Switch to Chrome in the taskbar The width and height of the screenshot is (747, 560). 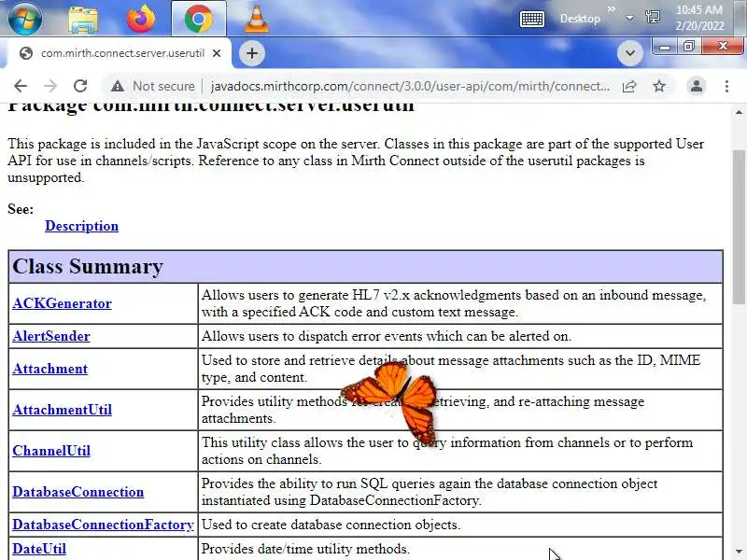coord(199,18)
